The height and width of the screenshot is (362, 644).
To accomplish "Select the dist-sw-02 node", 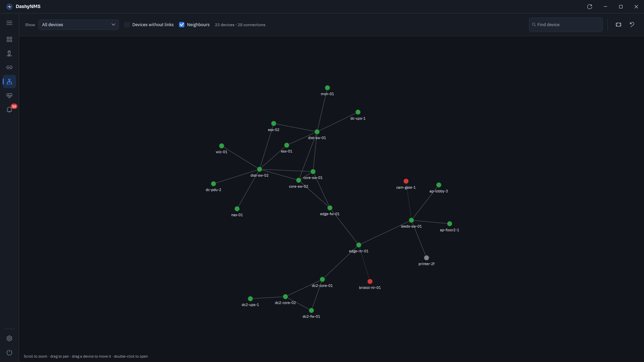I will click(260, 169).
